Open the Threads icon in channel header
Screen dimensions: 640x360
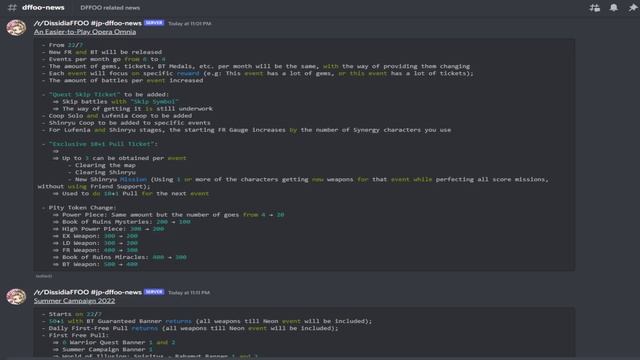(x=595, y=8)
